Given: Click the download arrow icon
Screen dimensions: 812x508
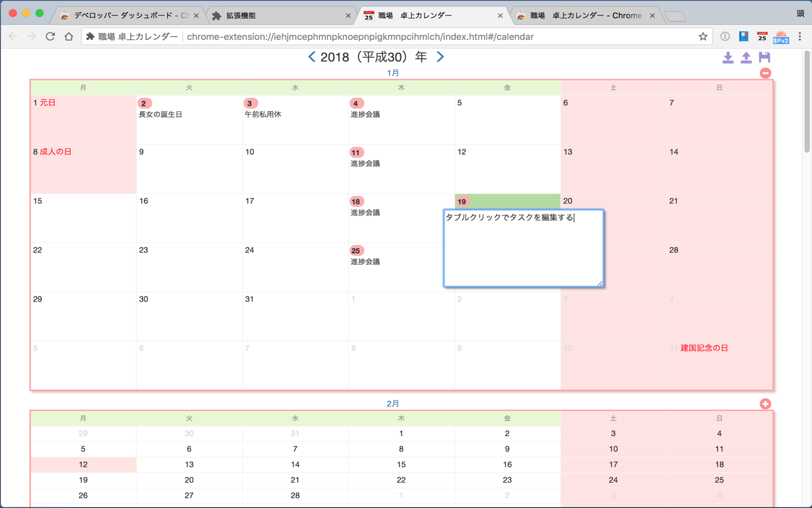Looking at the screenshot, I should tap(728, 58).
